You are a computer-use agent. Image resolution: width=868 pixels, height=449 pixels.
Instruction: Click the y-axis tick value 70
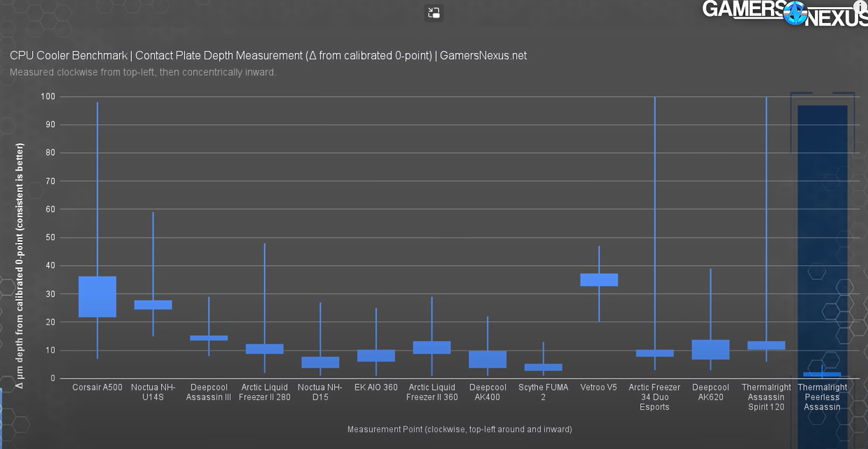click(50, 181)
